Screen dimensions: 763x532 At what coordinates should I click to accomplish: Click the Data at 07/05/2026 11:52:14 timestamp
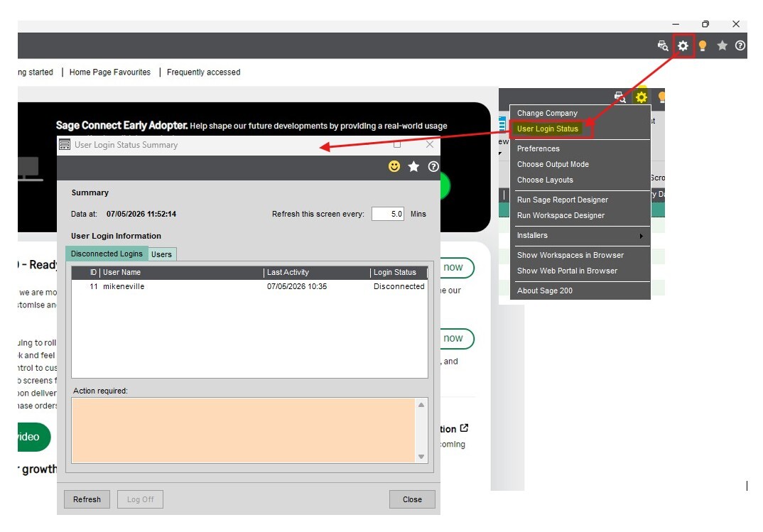(x=141, y=214)
